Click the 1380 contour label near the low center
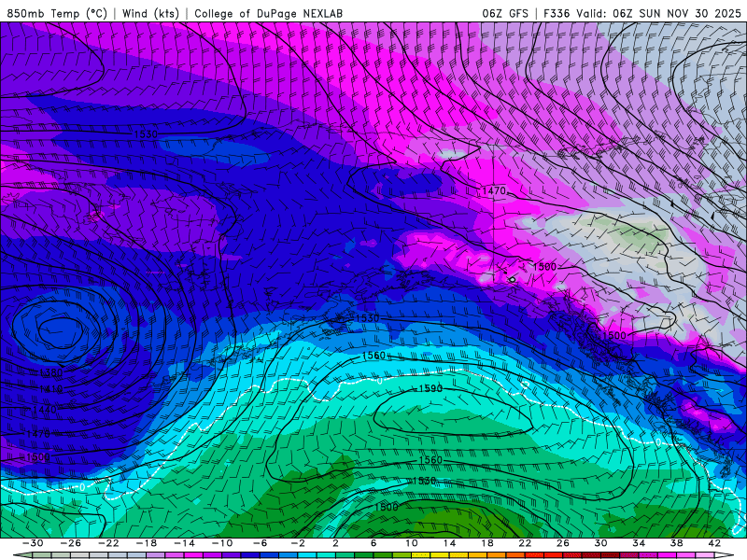 (x=51, y=372)
